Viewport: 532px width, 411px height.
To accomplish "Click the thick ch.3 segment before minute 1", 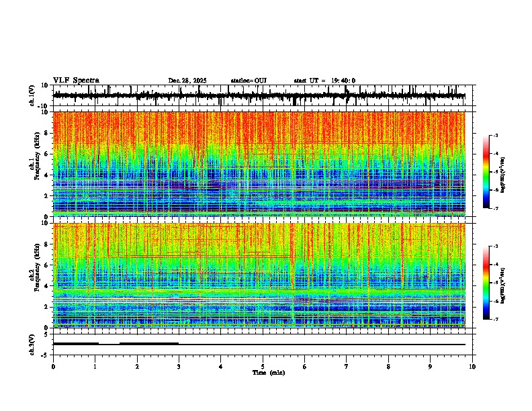I will [76, 344].
